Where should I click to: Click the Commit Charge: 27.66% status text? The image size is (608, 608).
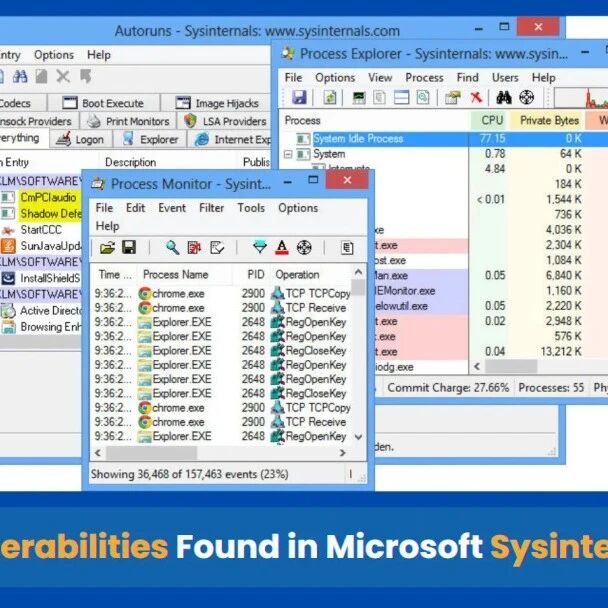pos(448,387)
